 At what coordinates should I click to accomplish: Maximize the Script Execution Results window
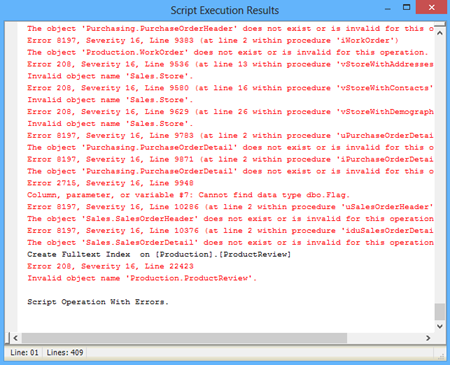406,7
